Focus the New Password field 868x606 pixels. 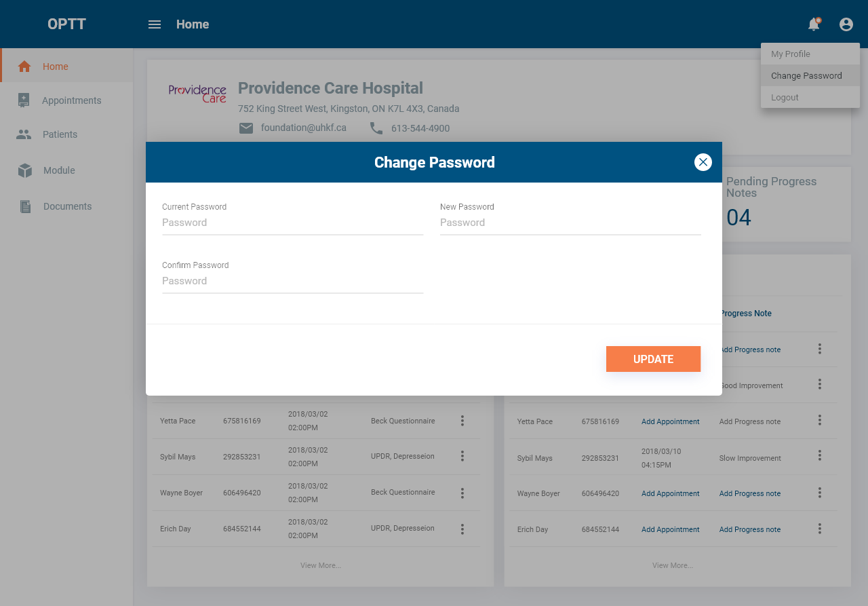tap(570, 223)
